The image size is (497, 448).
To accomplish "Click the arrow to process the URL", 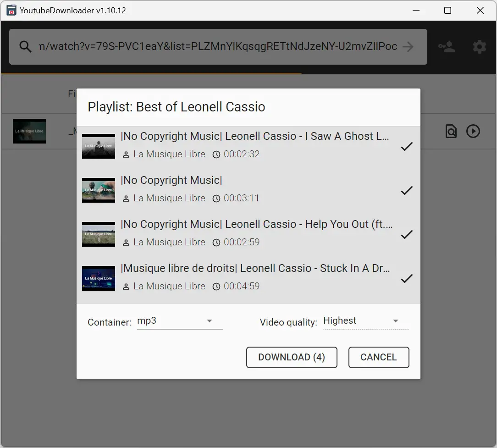I will click(408, 47).
